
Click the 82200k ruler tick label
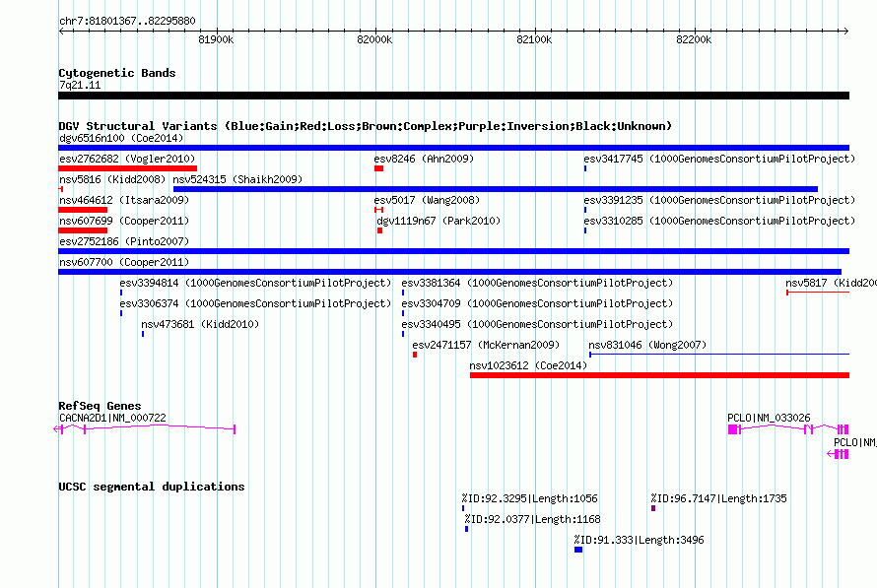[694, 39]
